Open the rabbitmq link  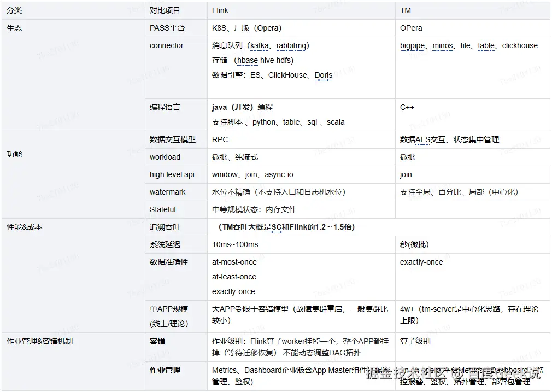291,46
